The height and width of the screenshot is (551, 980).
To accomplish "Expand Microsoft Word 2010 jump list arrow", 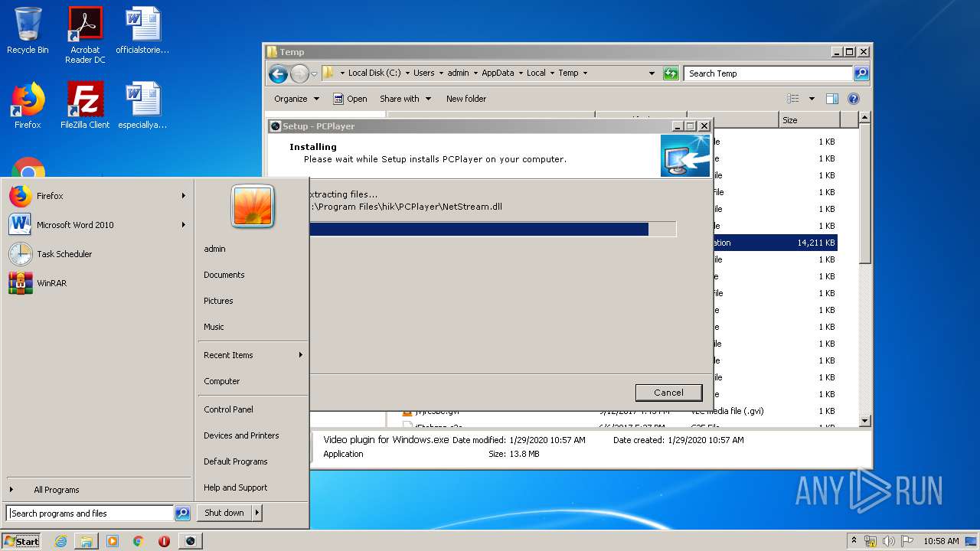I will (x=184, y=225).
